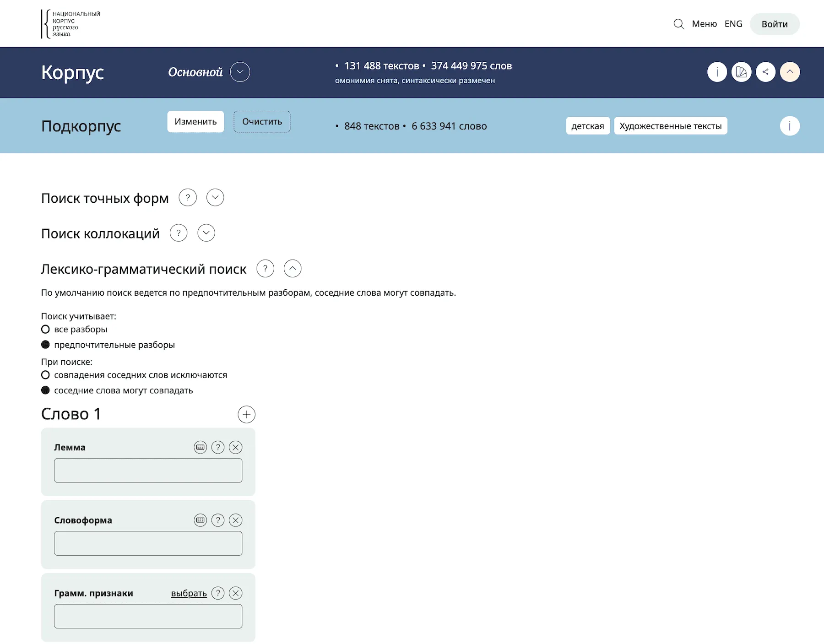Collapse corpus panel with orange arrow button

point(790,72)
